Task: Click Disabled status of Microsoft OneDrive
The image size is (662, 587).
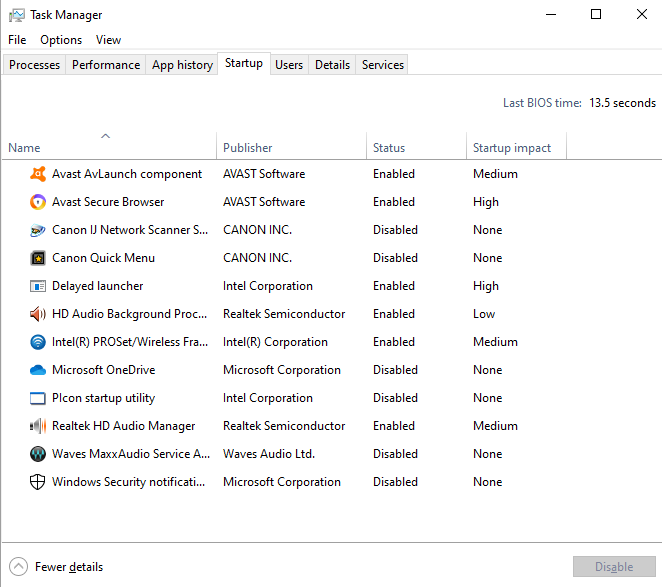Action: pyautogui.click(x=395, y=370)
